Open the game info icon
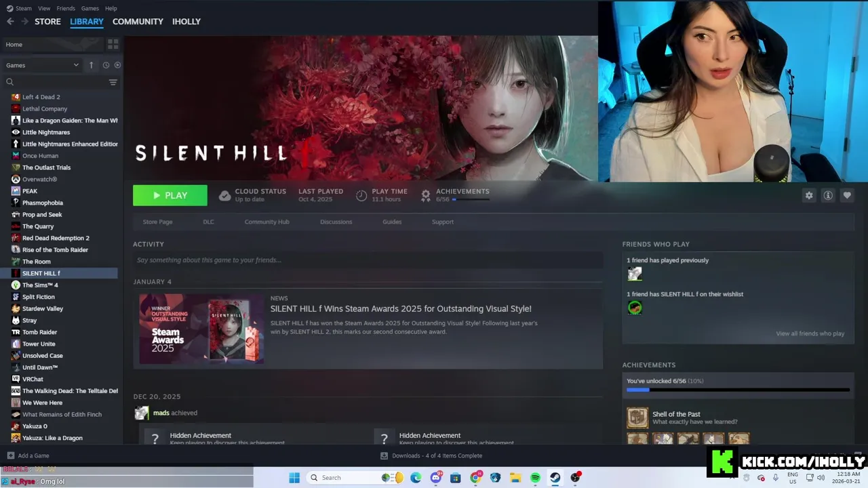This screenshot has width=868, height=488. click(x=828, y=195)
